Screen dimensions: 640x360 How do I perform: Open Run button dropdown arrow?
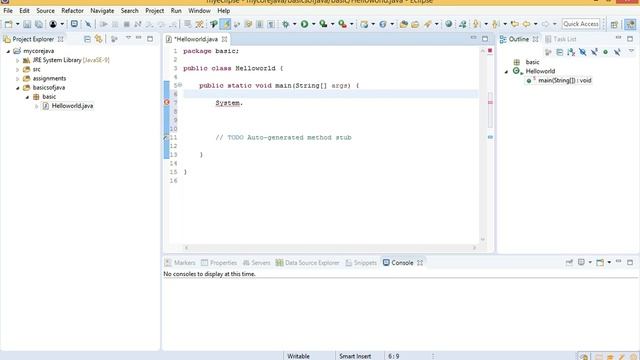click(313, 24)
